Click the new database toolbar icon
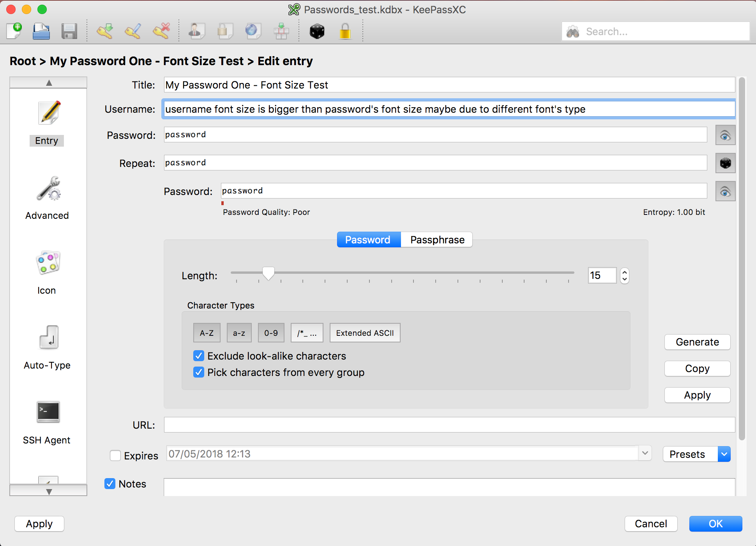This screenshot has width=756, height=546. pos(14,31)
